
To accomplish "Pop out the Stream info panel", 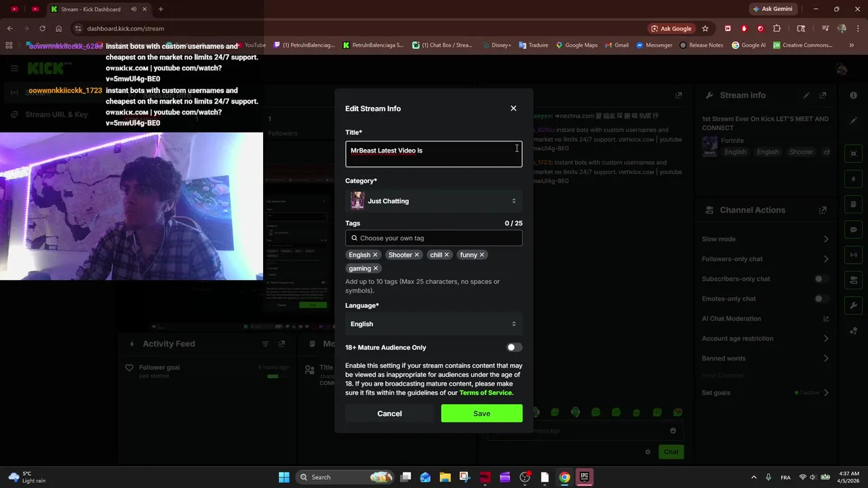I will point(823,96).
